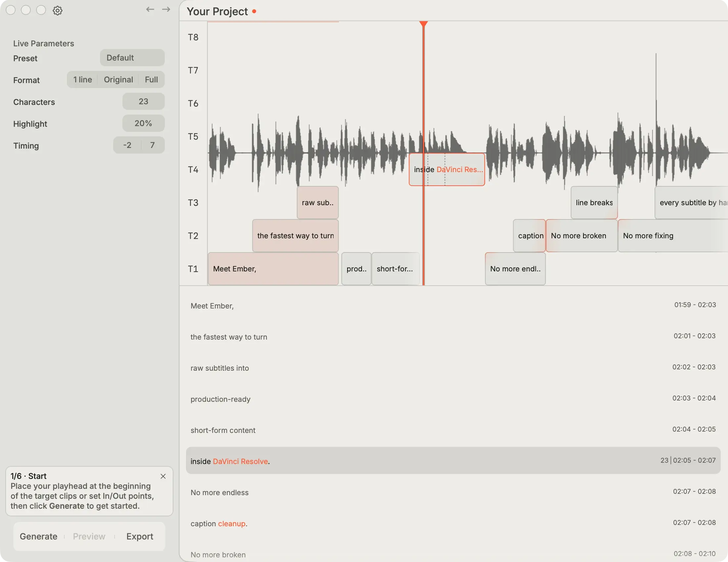Image resolution: width=728 pixels, height=562 pixels.
Task: Select the 'No more broken' clip on T2
Action: tap(582, 236)
